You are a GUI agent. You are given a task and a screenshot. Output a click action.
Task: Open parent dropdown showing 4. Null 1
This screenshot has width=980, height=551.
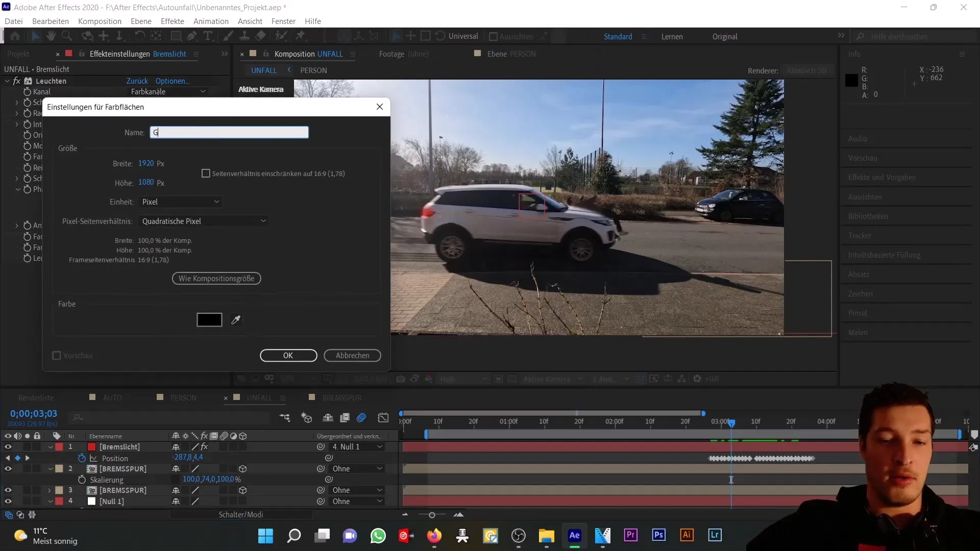coord(357,447)
